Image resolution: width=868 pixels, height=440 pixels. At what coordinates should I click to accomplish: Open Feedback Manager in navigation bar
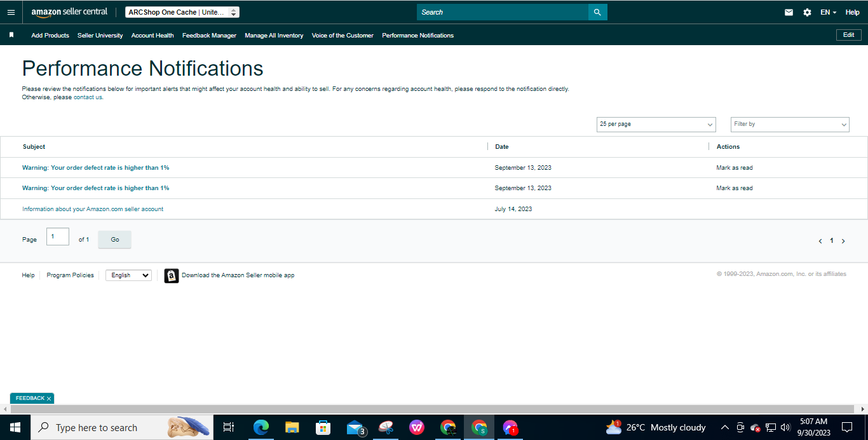click(x=209, y=36)
